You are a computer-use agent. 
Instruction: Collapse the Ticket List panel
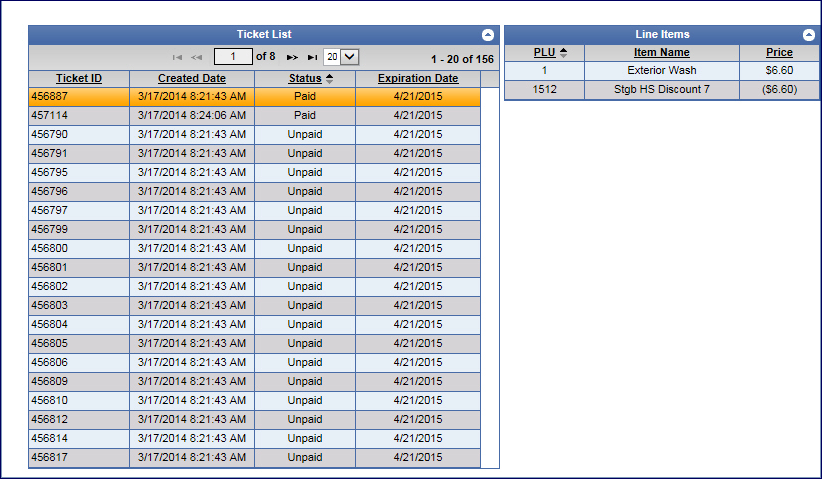click(486, 34)
